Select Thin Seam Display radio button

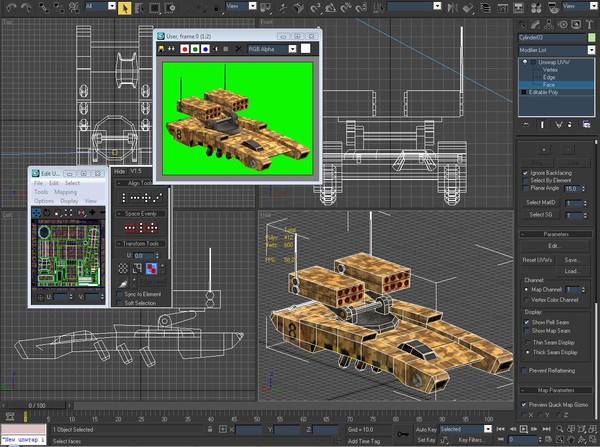coord(528,343)
